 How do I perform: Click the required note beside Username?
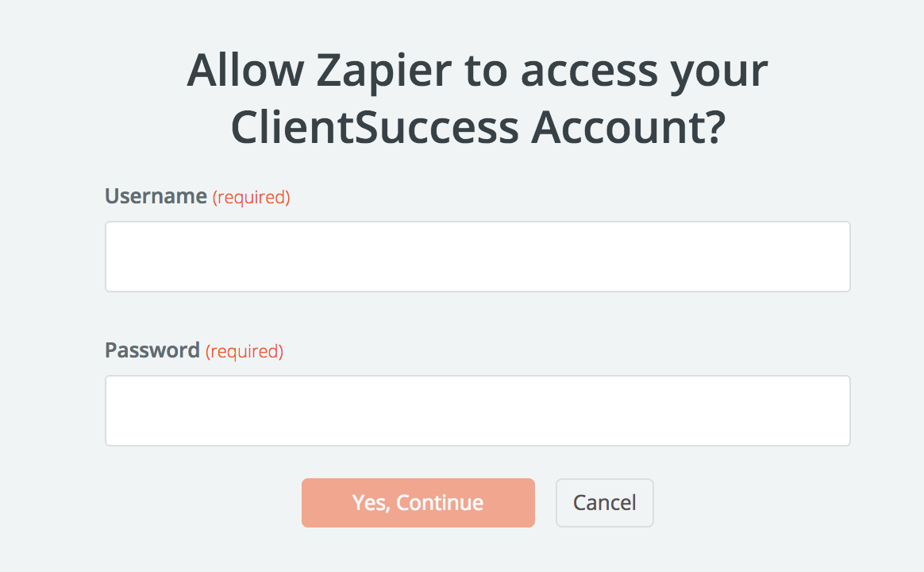pyautogui.click(x=251, y=197)
